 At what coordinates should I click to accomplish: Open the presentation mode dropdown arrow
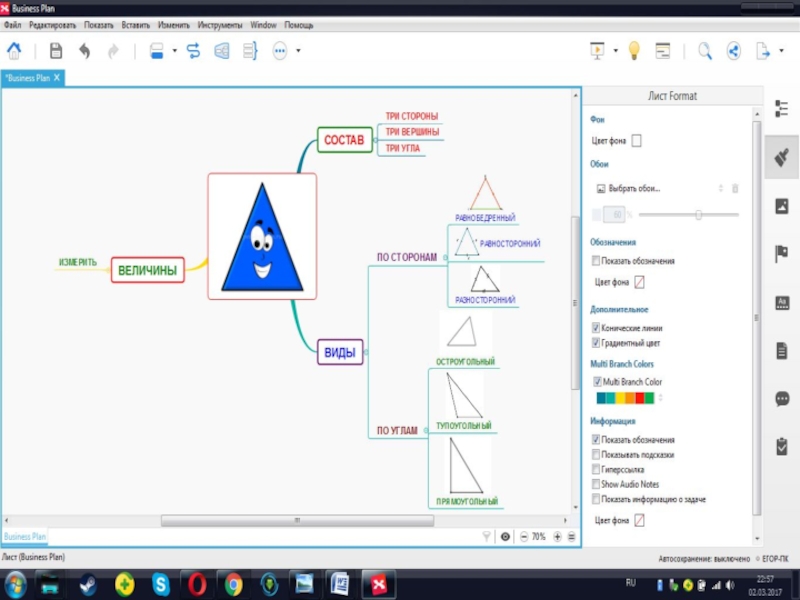615,51
